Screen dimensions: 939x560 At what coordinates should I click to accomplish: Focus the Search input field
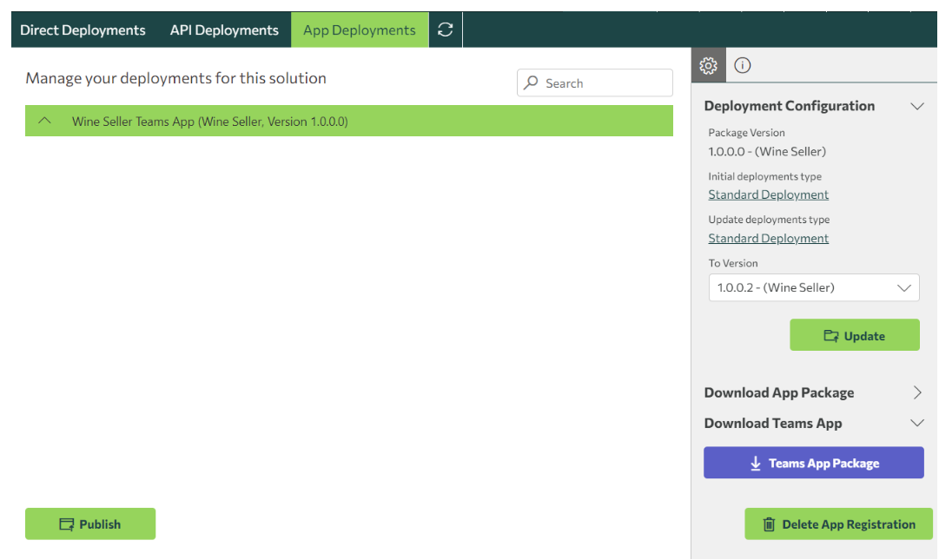click(595, 82)
